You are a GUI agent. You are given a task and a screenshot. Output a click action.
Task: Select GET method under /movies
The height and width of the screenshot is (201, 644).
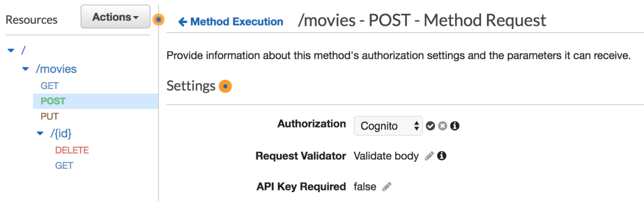click(50, 86)
